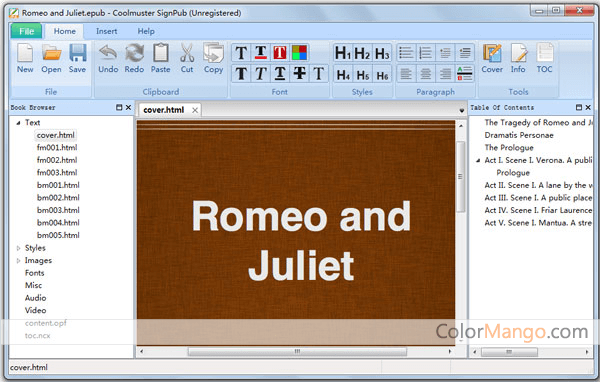The width and height of the screenshot is (600, 382).
Task: Close the Book Browser panel
Action: point(128,108)
